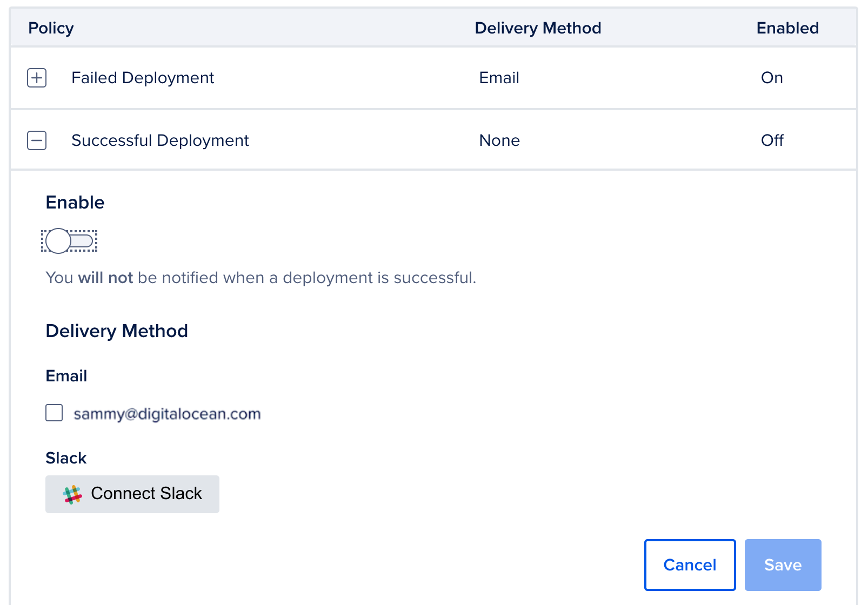
Task: Toggle the Enable switch for successful deployment
Action: pos(69,241)
